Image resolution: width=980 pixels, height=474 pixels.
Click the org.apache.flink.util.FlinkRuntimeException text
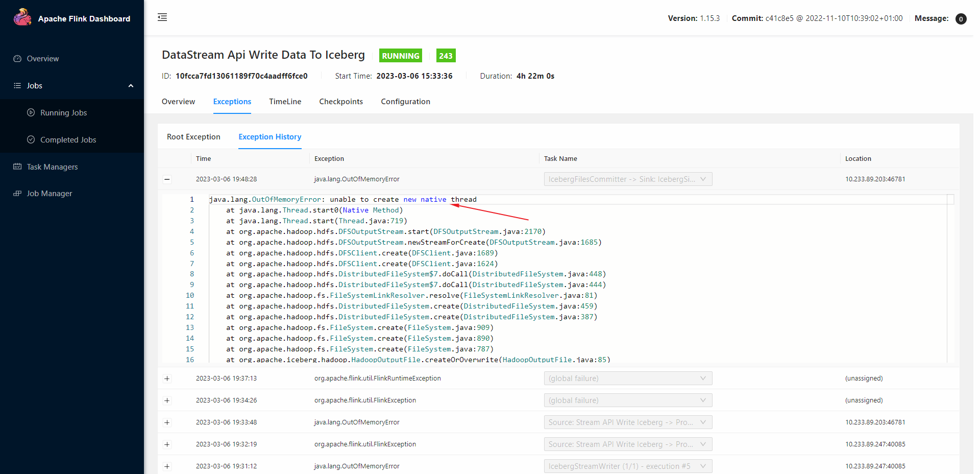coord(378,378)
